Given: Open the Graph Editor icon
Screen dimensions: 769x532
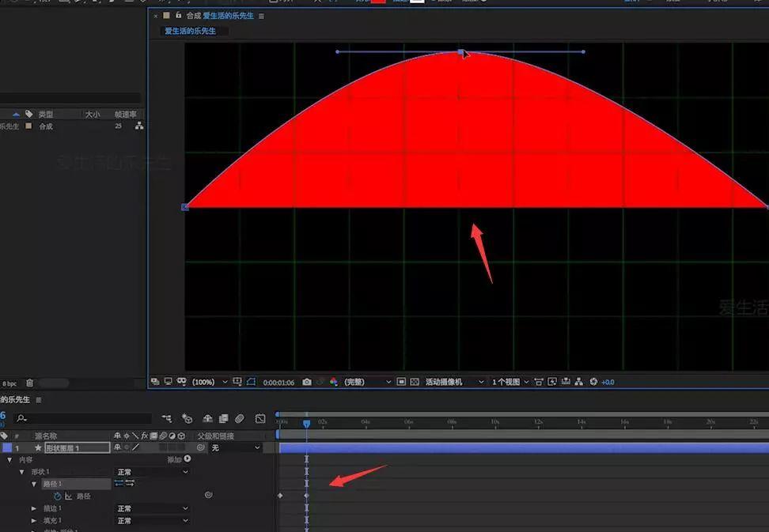Looking at the screenshot, I should click(260, 418).
